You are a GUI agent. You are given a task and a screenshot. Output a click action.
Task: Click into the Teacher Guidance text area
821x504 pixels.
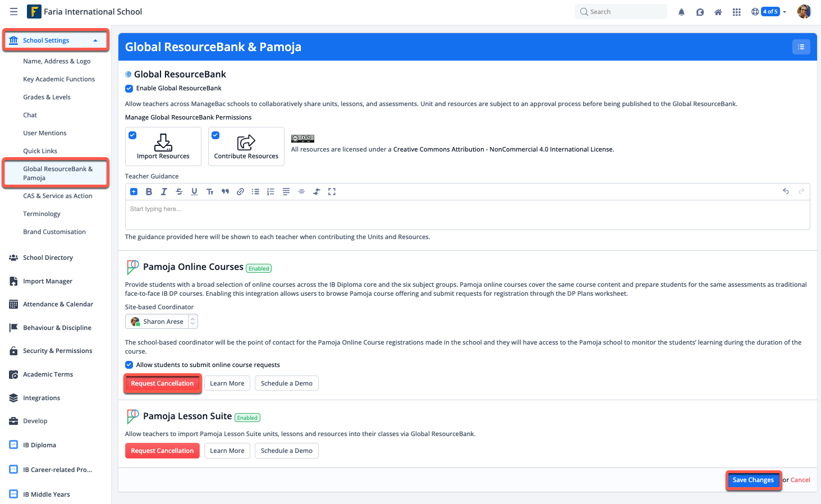click(x=467, y=214)
